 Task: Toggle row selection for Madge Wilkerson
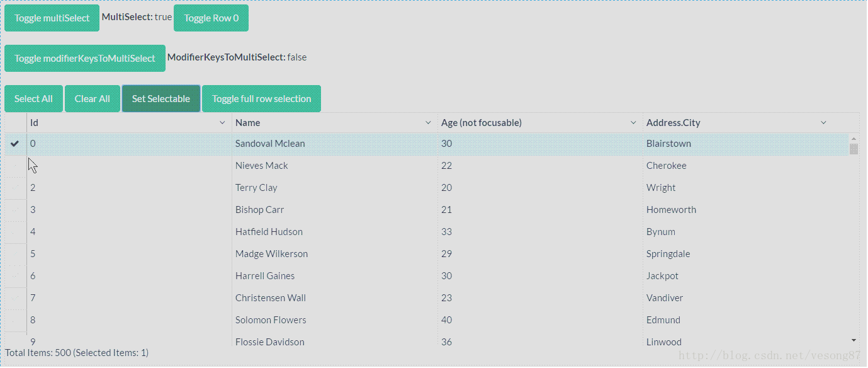15,254
